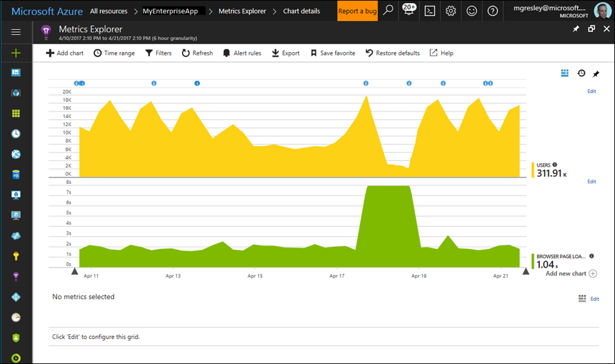The width and height of the screenshot is (615, 364).
Task: Click the No metrics selected text
Action: pos(83,297)
